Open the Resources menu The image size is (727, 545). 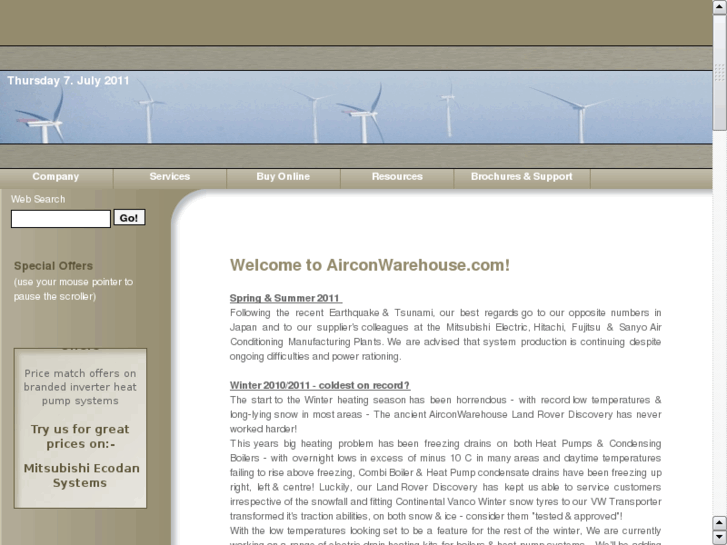[397, 177]
